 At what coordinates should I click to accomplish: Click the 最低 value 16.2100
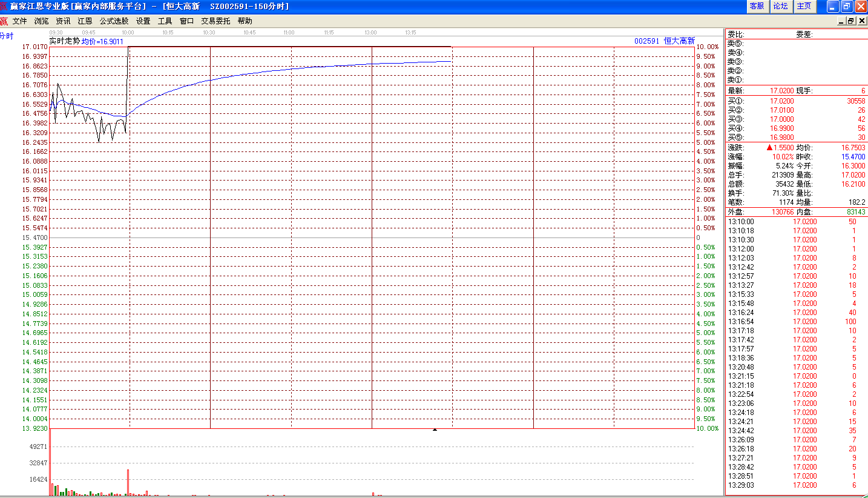[853, 184]
